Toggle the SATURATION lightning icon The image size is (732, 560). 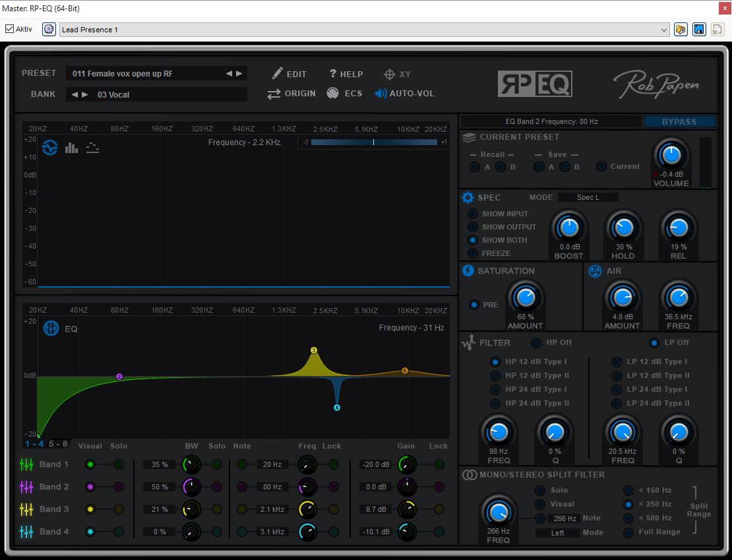tap(468, 270)
